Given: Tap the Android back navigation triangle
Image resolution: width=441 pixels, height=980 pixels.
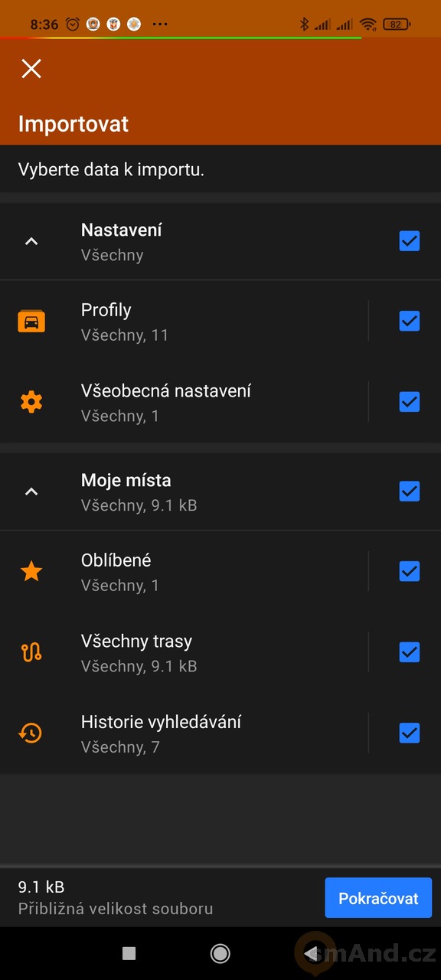Looking at the screenshot, I should pos(310,953).
